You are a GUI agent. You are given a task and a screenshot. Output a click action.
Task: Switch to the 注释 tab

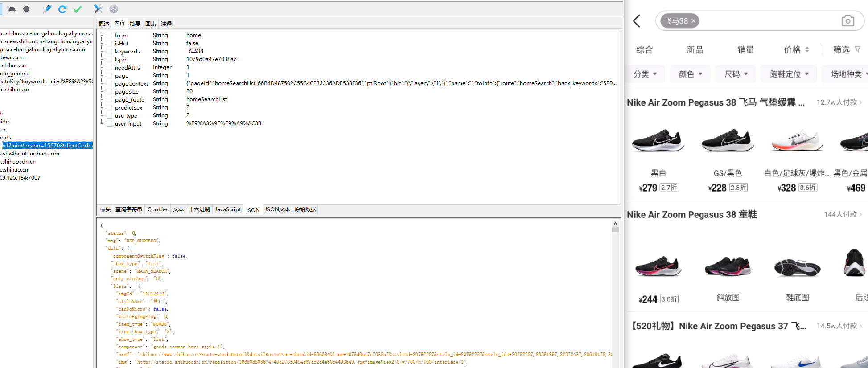pos(166,24)
